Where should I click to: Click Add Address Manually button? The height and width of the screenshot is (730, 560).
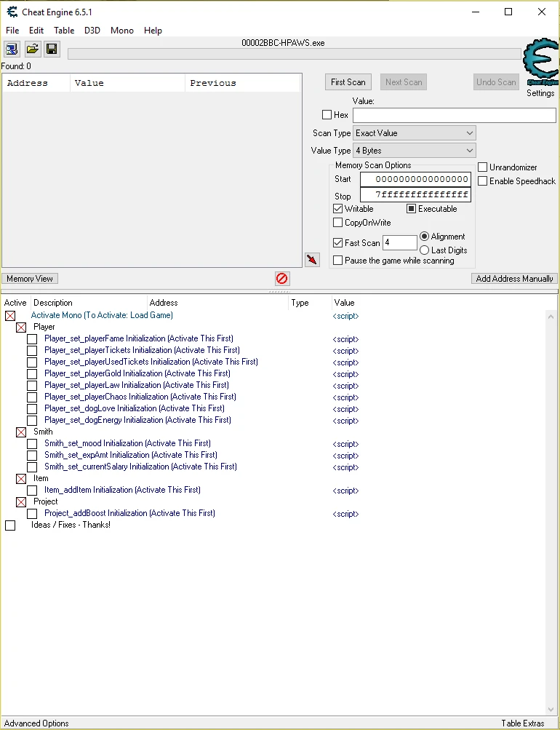514,279
